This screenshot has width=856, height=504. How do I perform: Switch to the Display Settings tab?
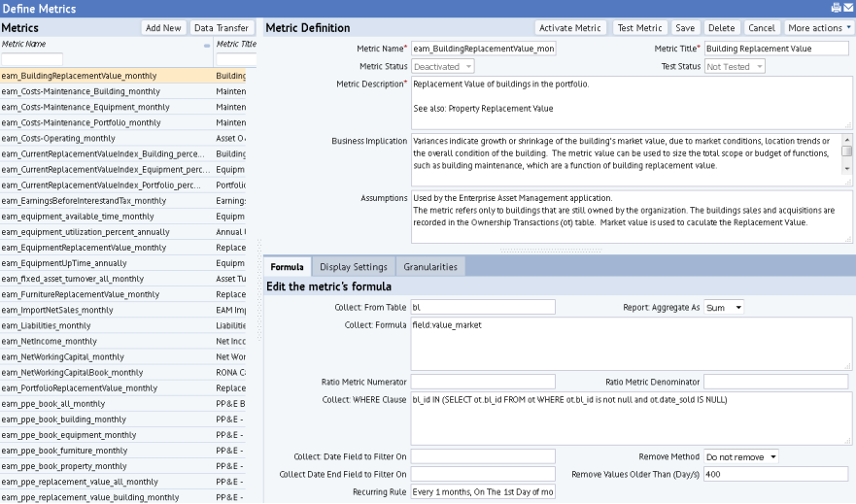point(353,267)
